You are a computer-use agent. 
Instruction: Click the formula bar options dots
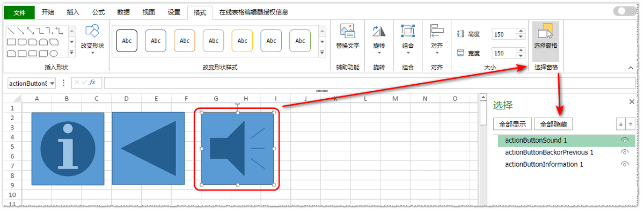click(64, 83)
